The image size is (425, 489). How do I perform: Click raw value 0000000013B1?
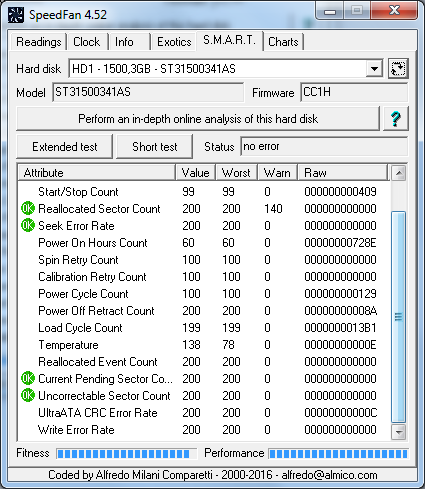coord(340,328)
